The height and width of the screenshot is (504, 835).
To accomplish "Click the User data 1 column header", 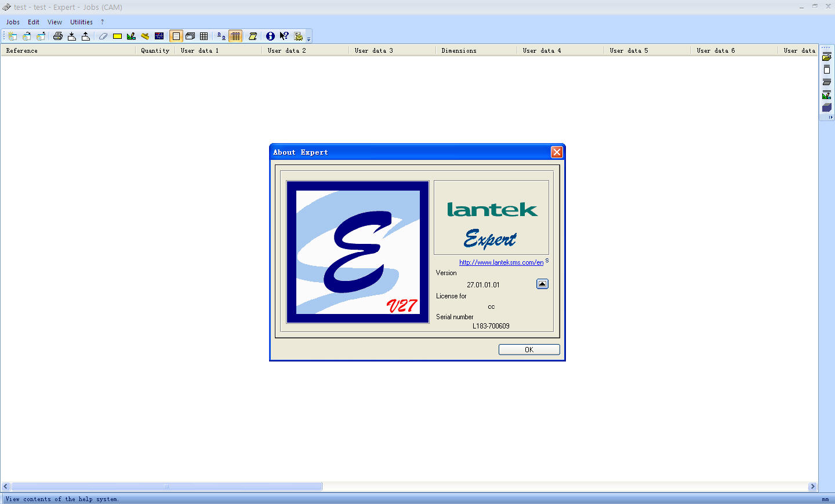I will click(218, 50).
